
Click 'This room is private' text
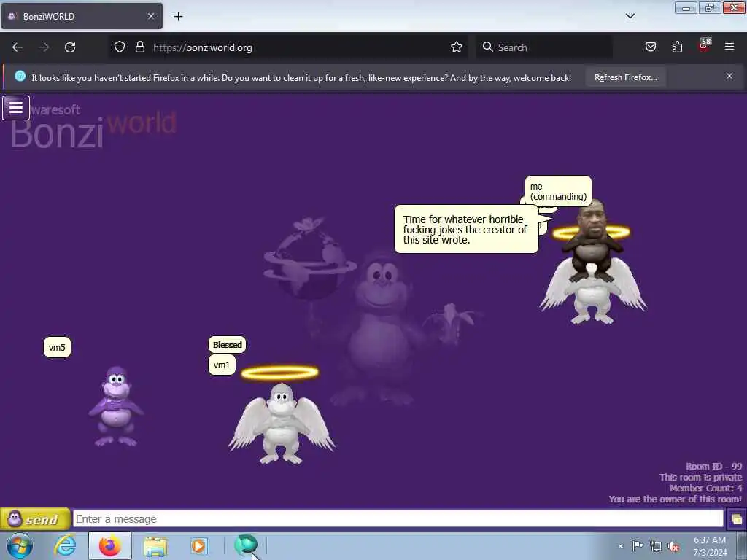pyautogui.click(x=701, y=477)
